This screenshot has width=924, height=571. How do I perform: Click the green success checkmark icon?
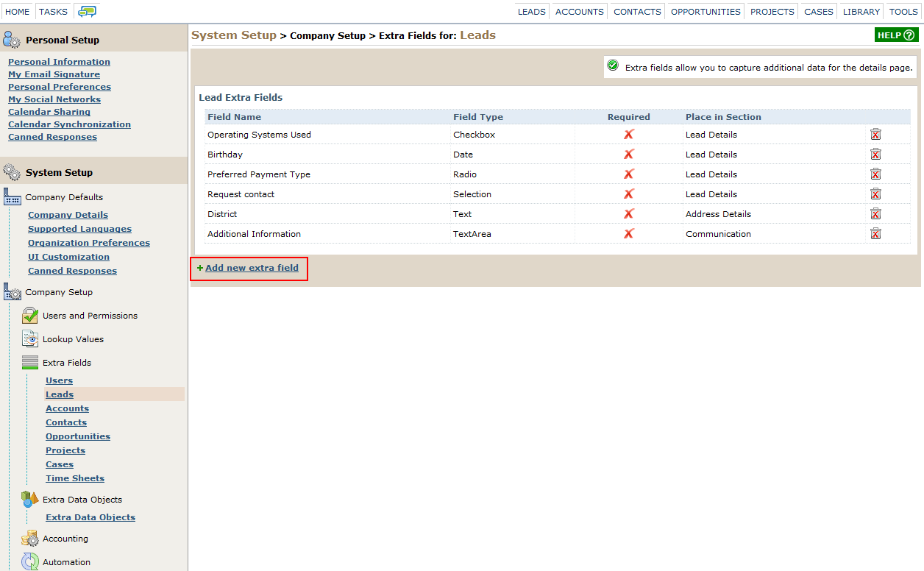pos(613,66)
